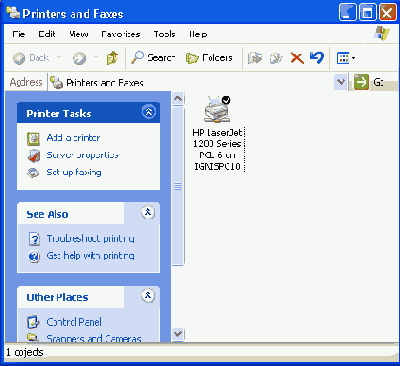Close the Printers and Faxes window

[388, 13]
